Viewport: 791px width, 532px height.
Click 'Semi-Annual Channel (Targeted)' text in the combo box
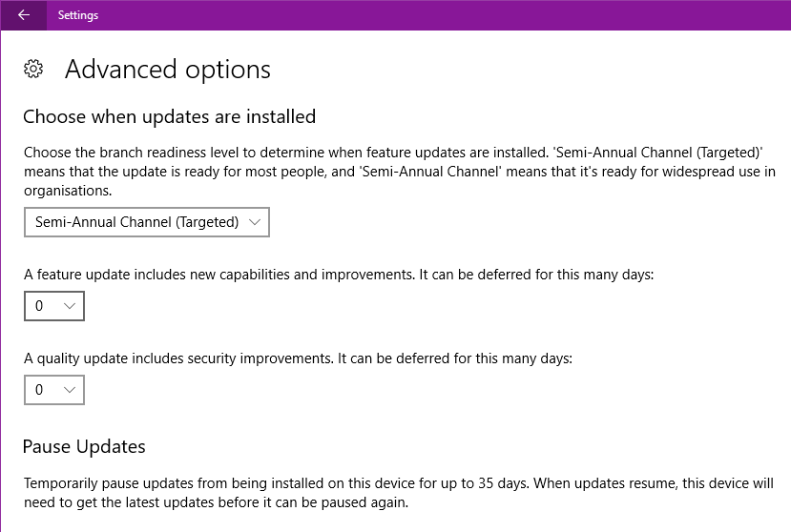coord(136,222)
